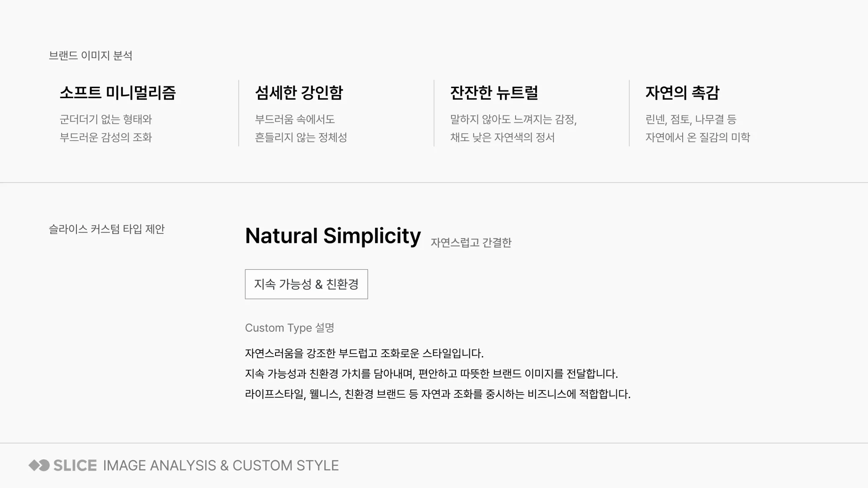Click the '자연스럽고 간결한' subtitle text
The width and height of the screenshot is (868, 488).
[x=471, y=242]
